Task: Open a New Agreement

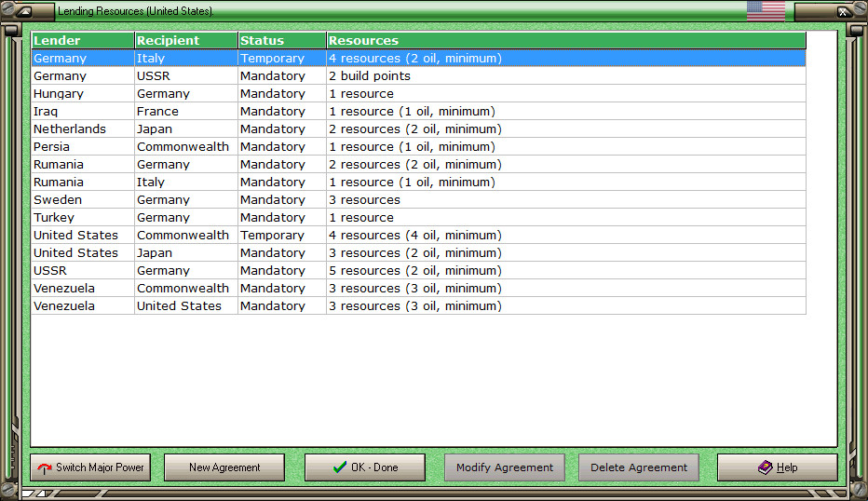Action: pos(224,467)
